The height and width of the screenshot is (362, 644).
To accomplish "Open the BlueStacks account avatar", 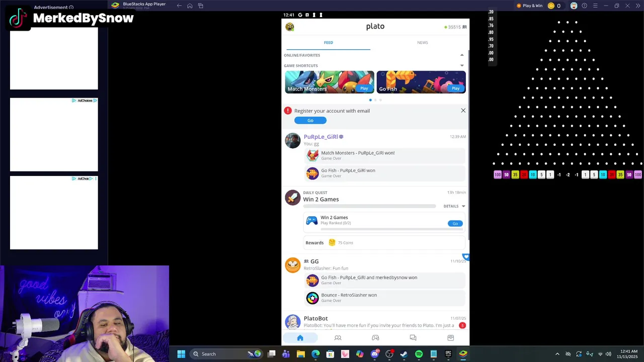I will [x=574, y=6].
